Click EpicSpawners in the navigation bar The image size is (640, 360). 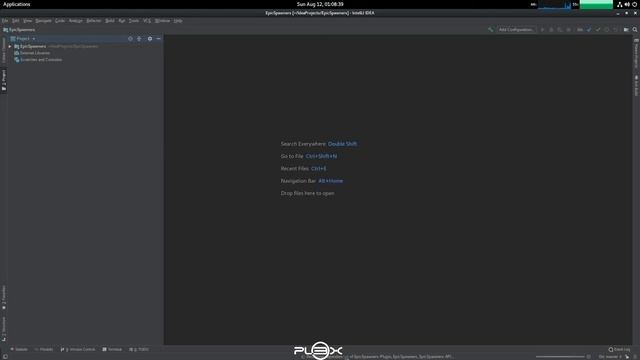point(19,30)
